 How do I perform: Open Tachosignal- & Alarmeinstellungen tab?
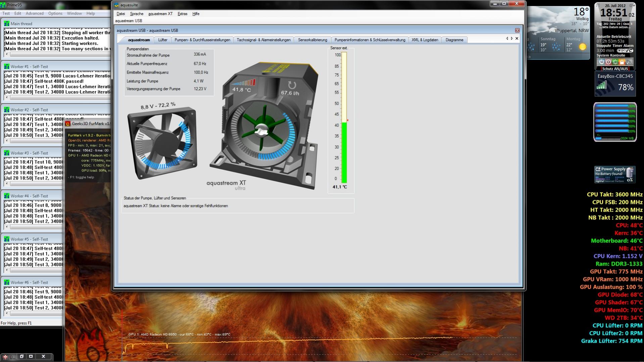coord(264,40)
